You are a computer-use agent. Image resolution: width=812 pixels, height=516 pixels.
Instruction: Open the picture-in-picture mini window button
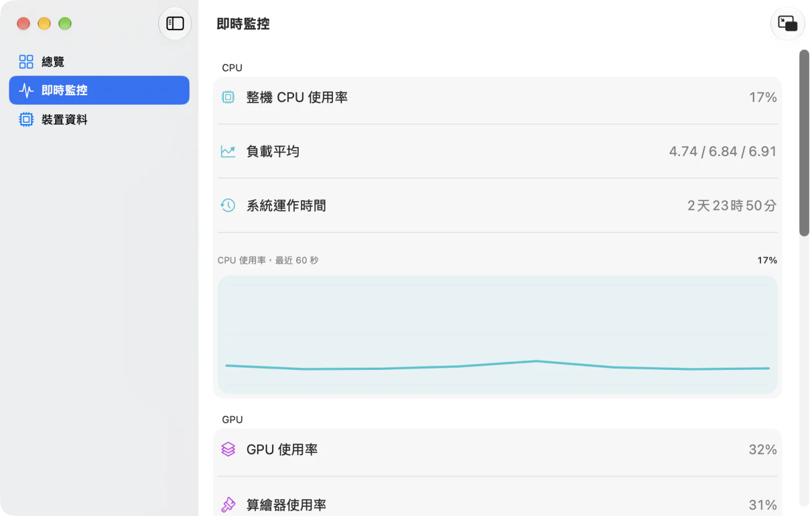tap(788, 24)
